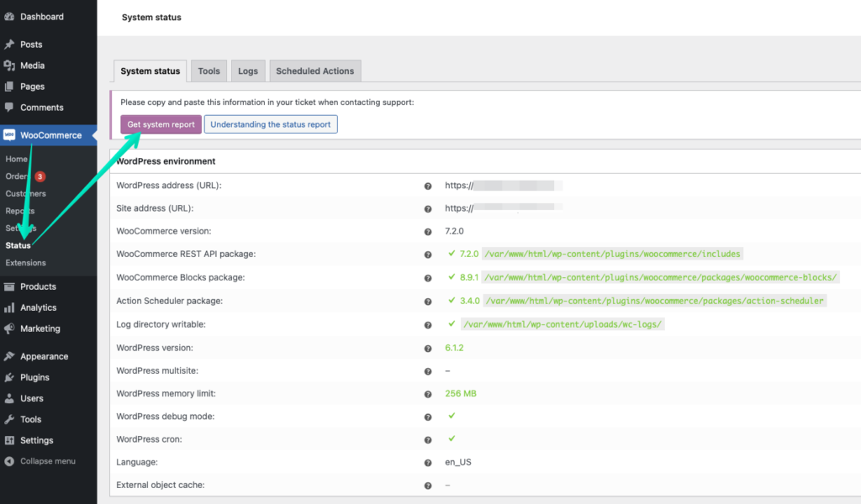
Task: Click help icon for WordPress multisite
Action: coord(428,371)
